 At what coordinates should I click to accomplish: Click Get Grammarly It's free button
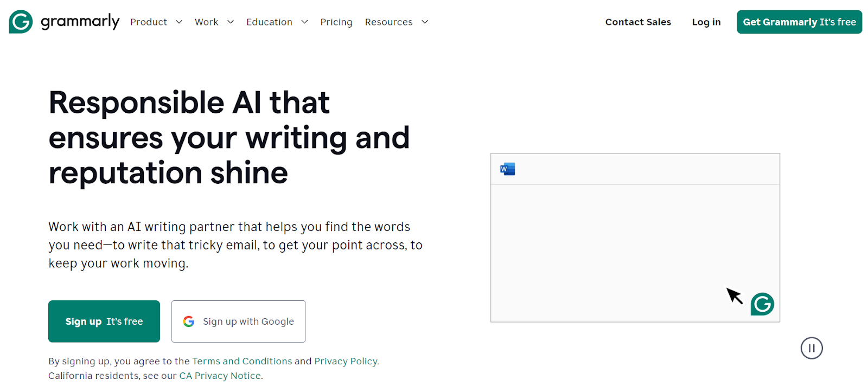coord(799,22)
